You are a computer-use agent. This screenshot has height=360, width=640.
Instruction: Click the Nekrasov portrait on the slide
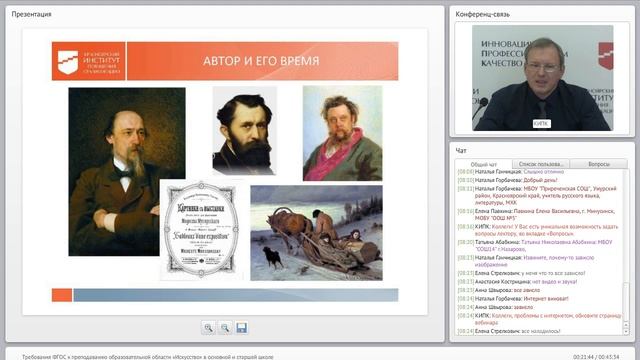pos(127,171)
